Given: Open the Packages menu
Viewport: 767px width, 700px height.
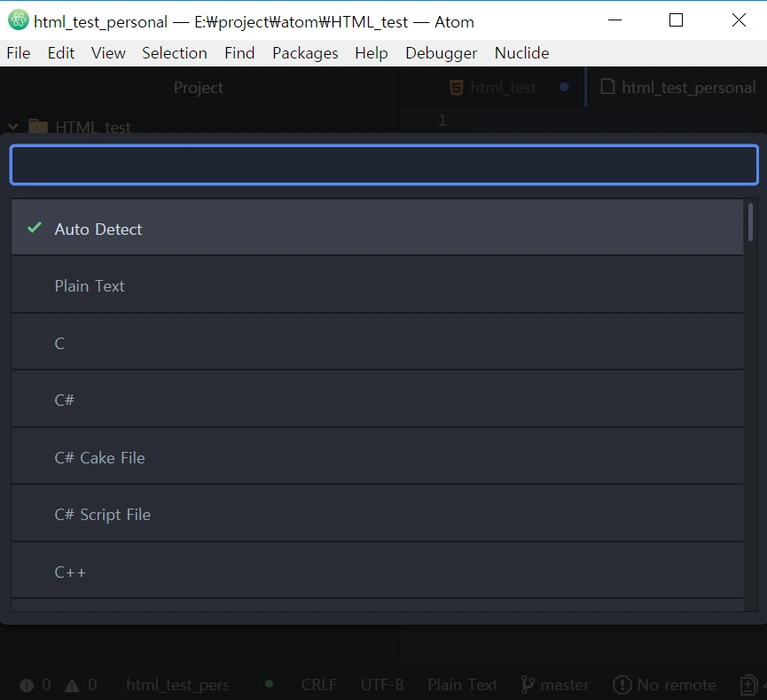Looking at the screenshot, I should (305, 53).
